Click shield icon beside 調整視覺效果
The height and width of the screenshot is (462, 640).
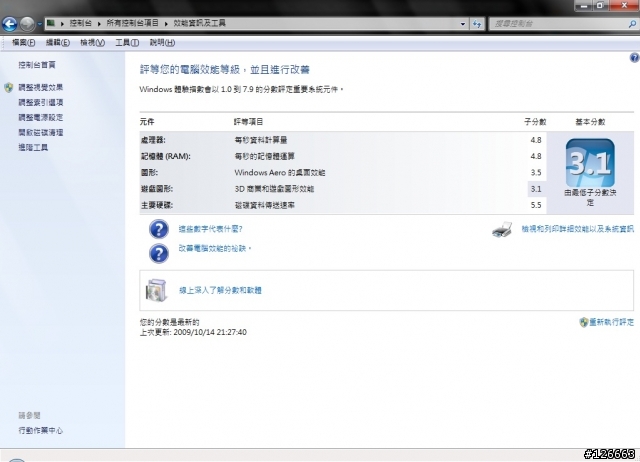tap(9, 87)
